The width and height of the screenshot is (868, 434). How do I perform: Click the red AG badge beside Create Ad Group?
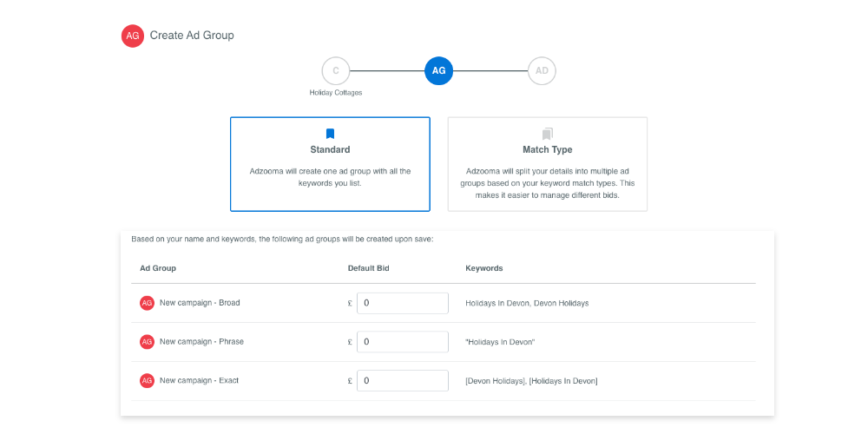tap(132, 36)
